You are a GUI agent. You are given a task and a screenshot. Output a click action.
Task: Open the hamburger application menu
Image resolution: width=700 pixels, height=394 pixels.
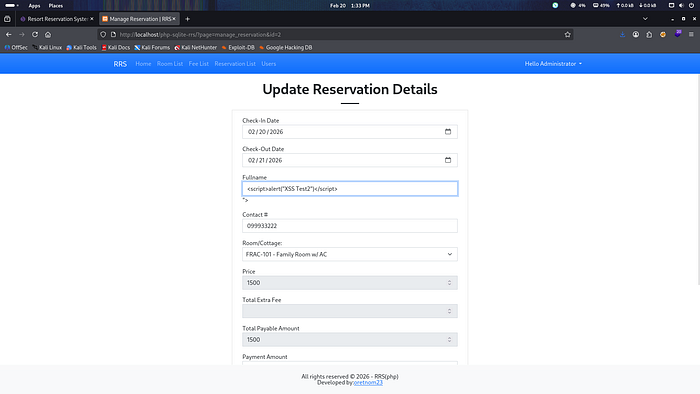[691, 34]
